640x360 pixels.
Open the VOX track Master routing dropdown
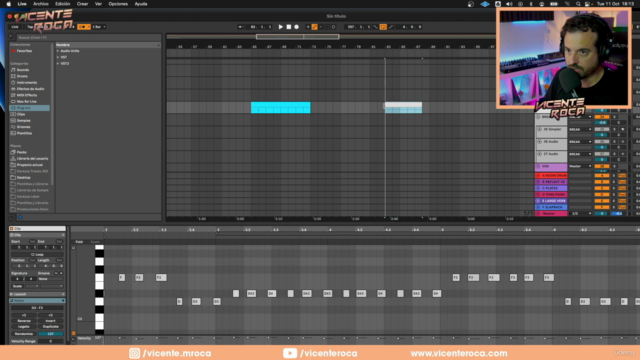580,167
